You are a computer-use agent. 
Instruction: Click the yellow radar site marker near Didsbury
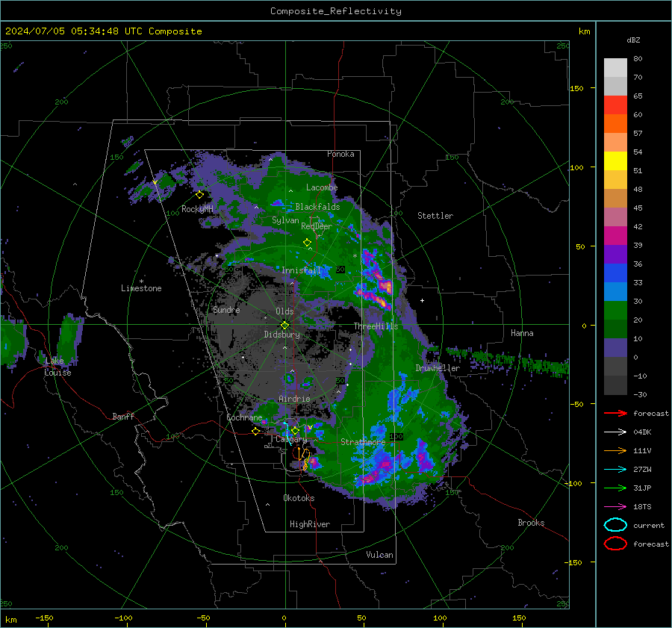[285, 325]
